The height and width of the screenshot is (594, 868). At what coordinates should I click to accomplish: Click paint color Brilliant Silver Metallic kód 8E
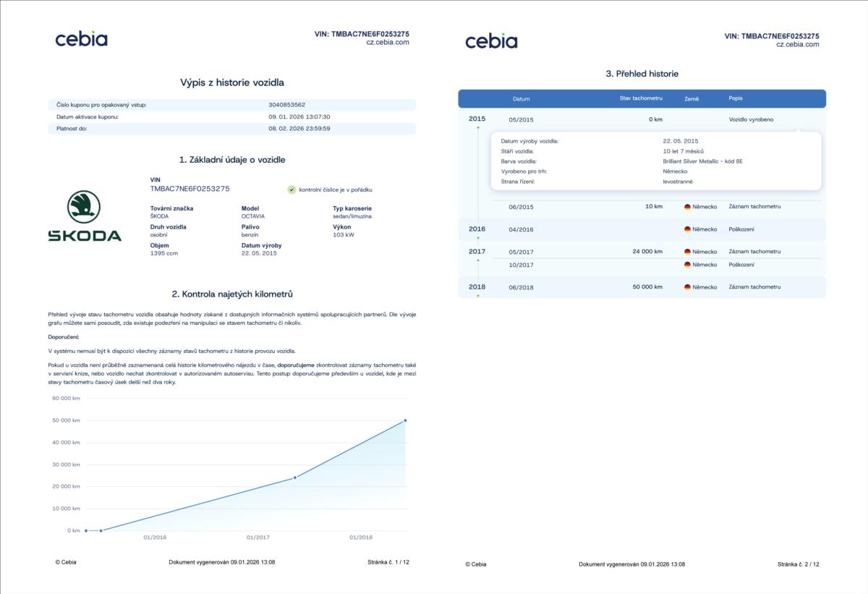[702, 161]
